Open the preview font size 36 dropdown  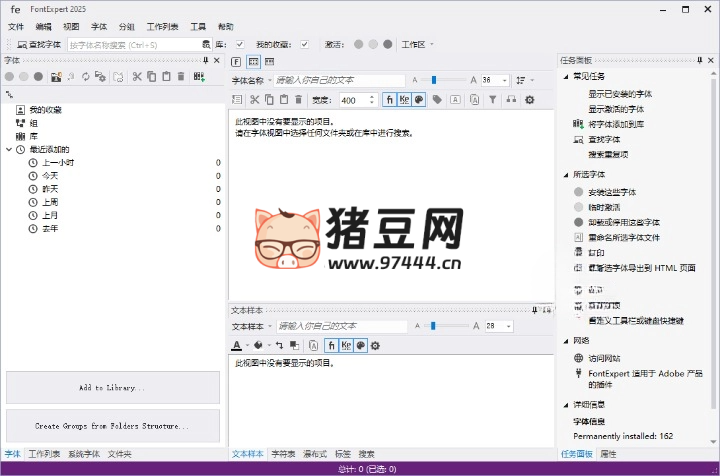tap(505, 80)
